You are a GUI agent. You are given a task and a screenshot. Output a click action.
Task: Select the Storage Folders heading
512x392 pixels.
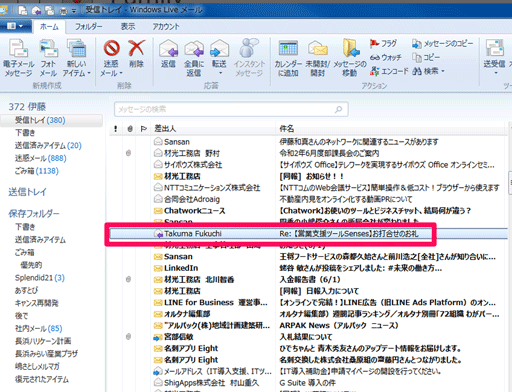coord(34,213)
